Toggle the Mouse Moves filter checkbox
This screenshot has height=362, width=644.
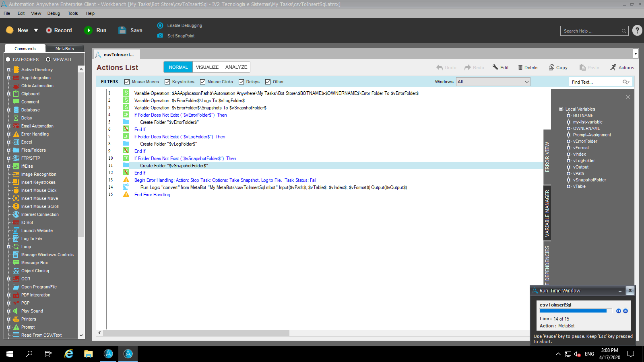coord(127,82)
